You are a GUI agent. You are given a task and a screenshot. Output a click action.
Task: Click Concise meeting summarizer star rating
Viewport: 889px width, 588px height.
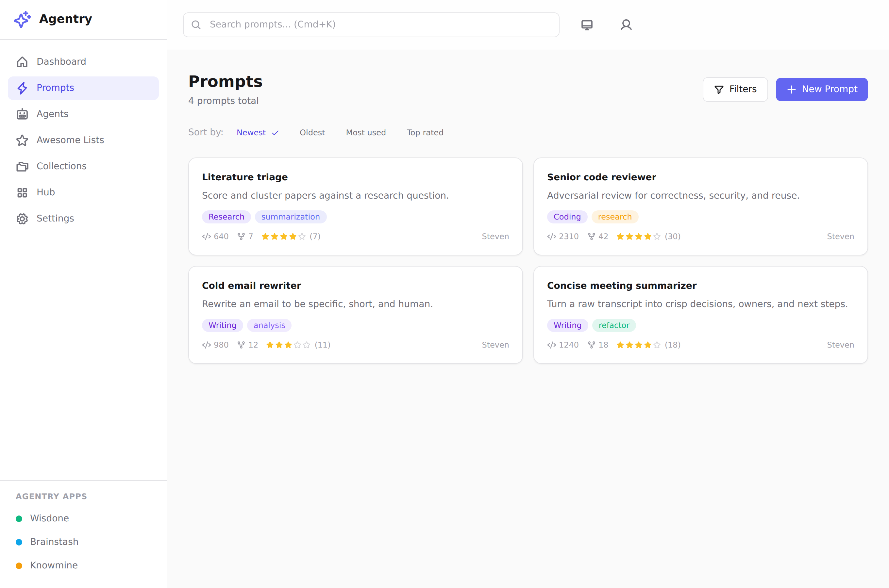point(638,345)
